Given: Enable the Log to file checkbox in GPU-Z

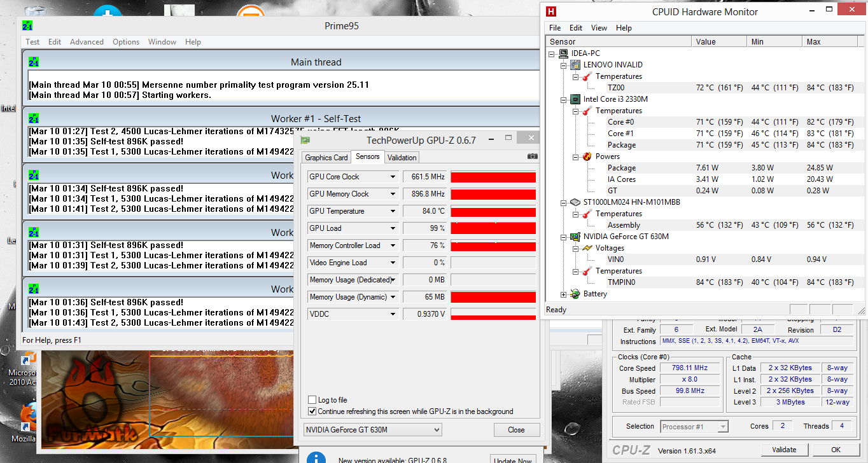Looking at the screenshot, I should point(312,400).
